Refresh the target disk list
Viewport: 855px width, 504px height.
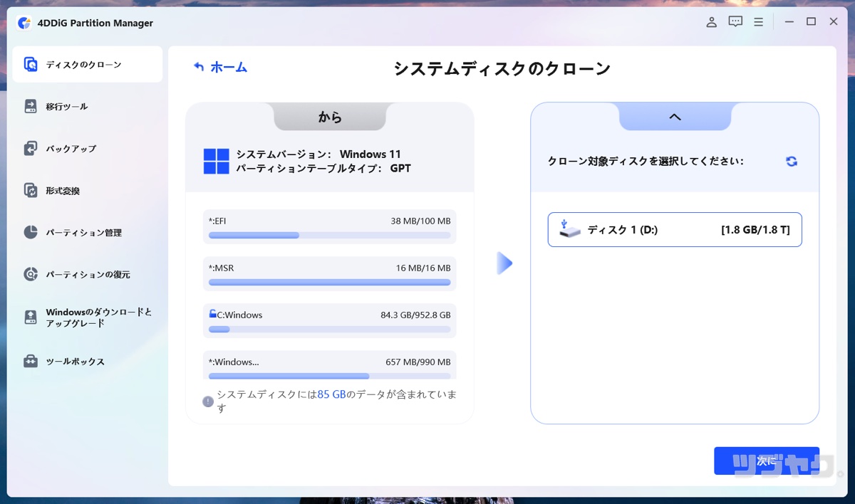[x=792, y=162]
